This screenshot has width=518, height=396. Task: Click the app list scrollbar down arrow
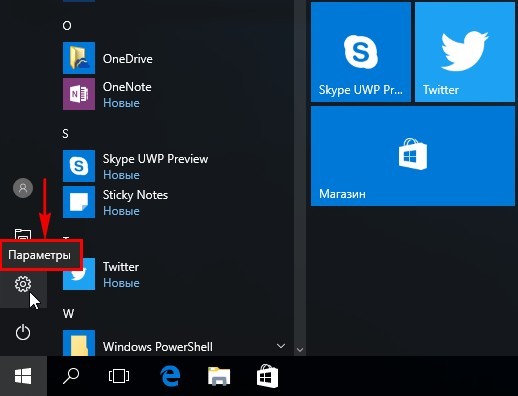coord(300,350)
